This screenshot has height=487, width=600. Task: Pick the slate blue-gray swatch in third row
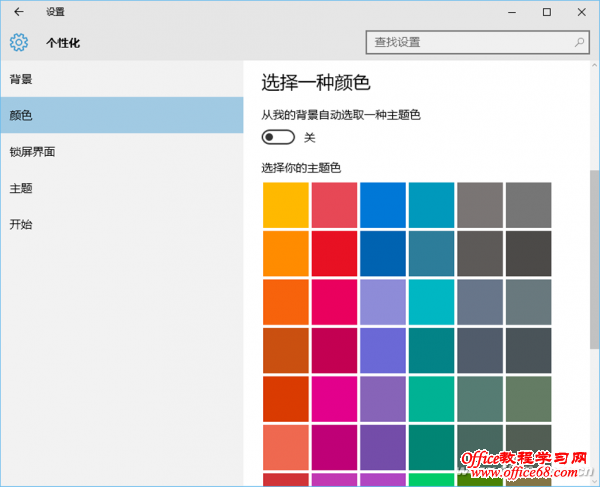480,302
